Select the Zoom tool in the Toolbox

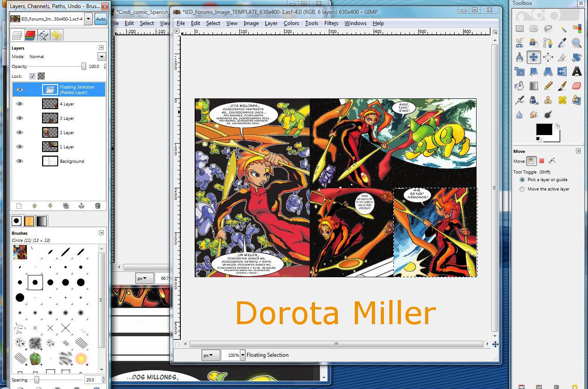click(x=576, y=43)
